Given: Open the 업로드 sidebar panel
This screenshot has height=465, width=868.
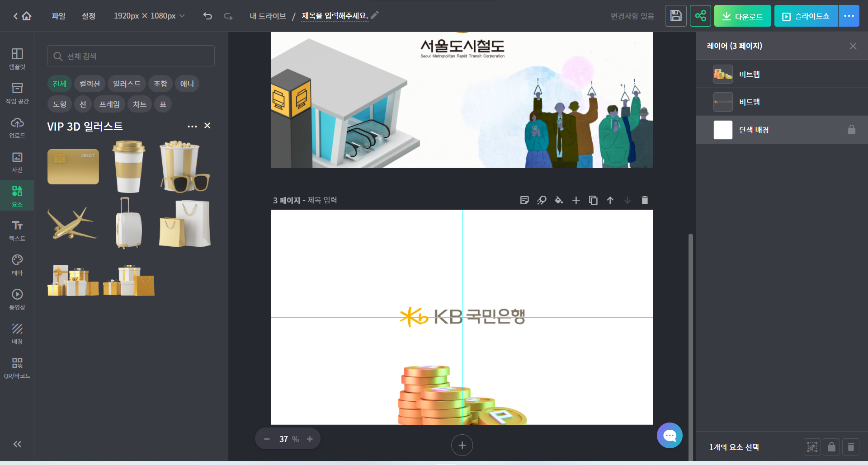Looking at the screenshot, I should point(17,128).
